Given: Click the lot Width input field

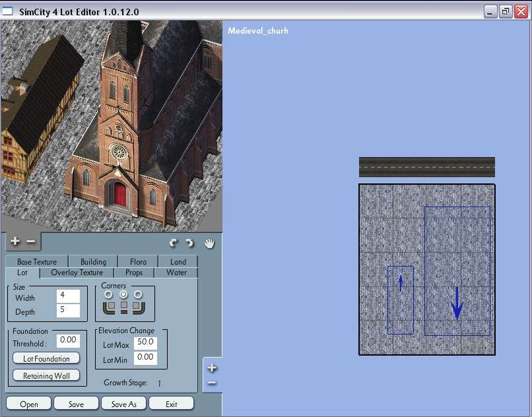Looking at the screenshot, I should (68, 296).
